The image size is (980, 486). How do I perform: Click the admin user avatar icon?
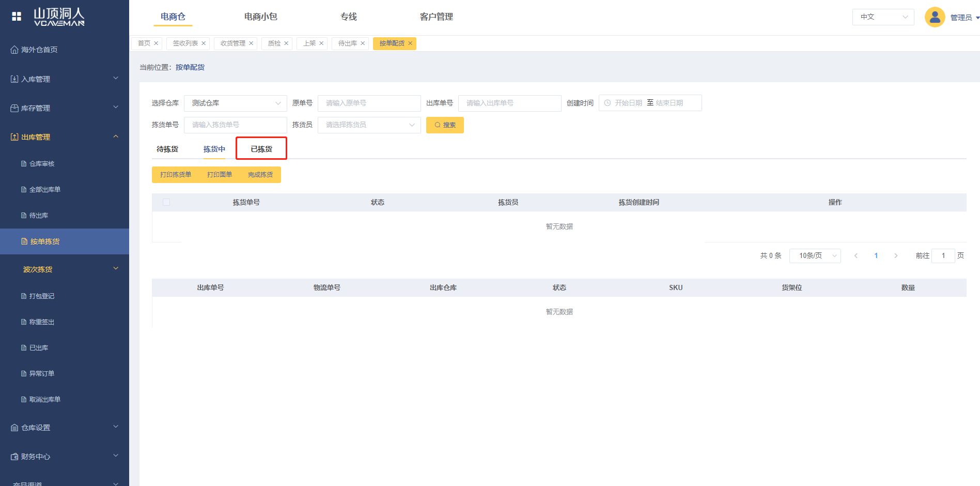pyautogui.click(x=935, y=17)
